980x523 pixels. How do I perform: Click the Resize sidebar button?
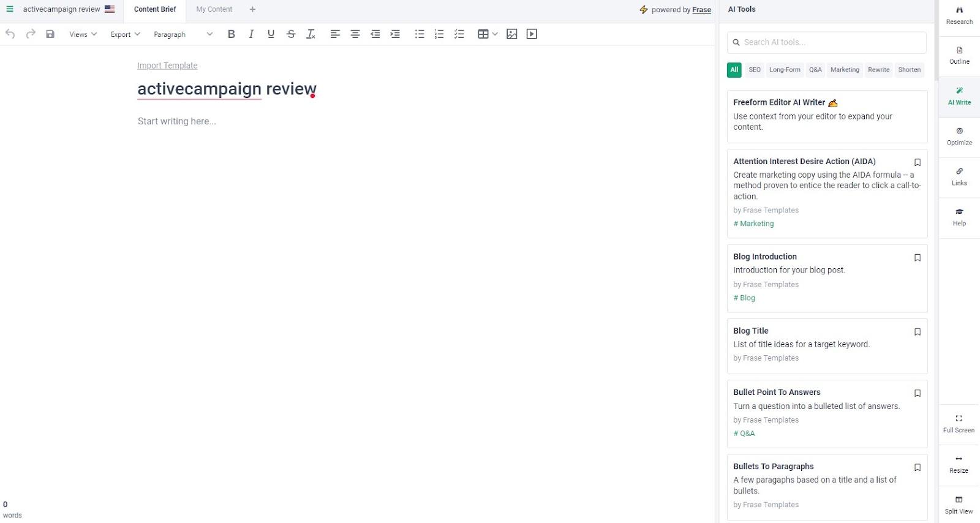pos(959,465)
